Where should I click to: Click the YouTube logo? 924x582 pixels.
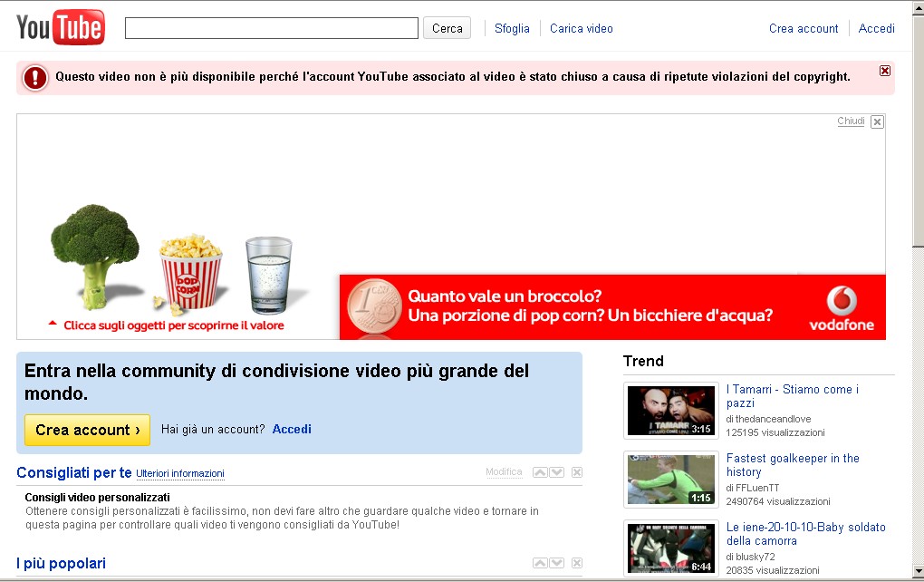coord(60,28)
